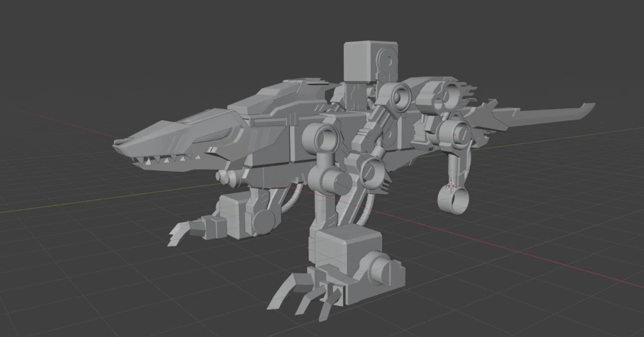Click the lower jaw with teeth
Viewport: 644px width, 337px height.
(174, 164)
